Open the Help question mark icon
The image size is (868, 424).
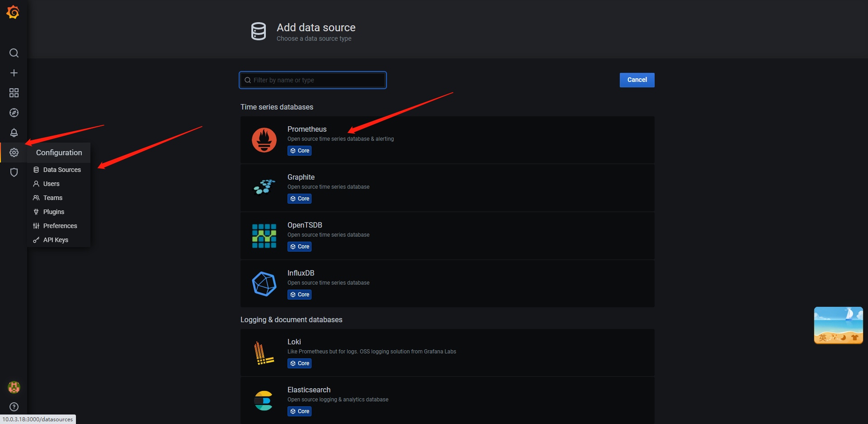point(14,407)
